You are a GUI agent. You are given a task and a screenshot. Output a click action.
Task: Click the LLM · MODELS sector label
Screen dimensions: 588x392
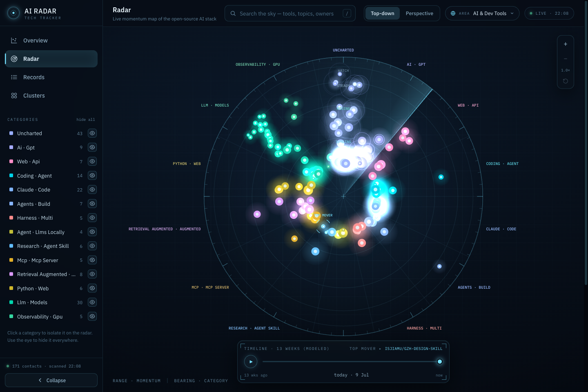[215, 105]
